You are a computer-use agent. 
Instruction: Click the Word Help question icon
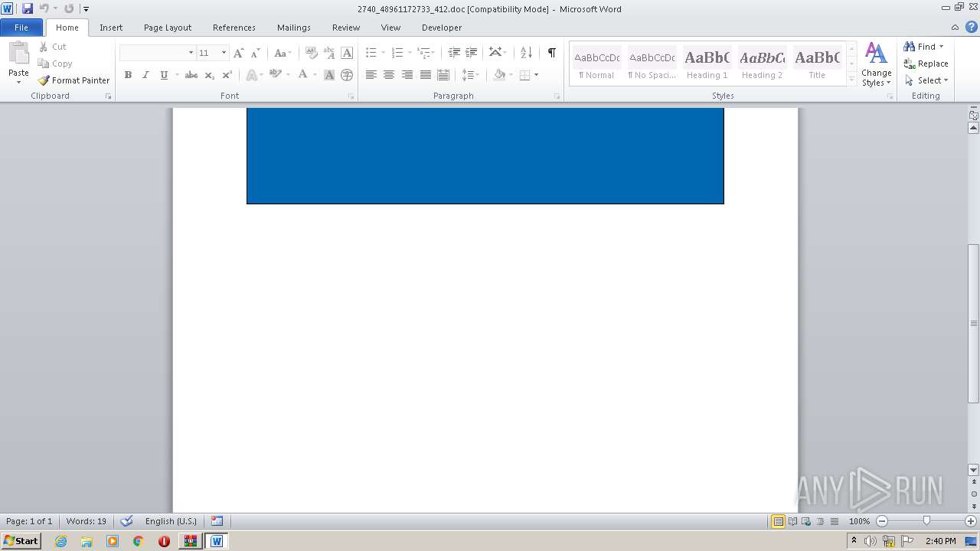972,27
